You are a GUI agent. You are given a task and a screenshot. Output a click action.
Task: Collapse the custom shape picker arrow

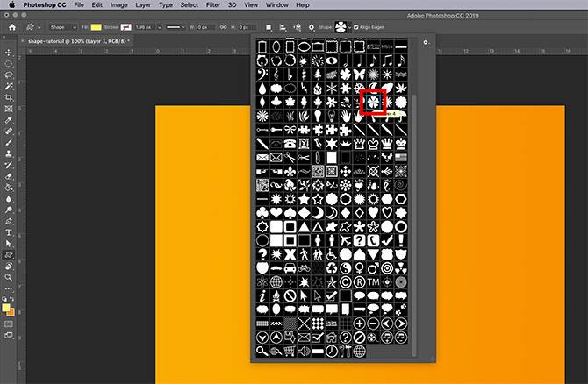pyautogui.click(x=349, y=27)
